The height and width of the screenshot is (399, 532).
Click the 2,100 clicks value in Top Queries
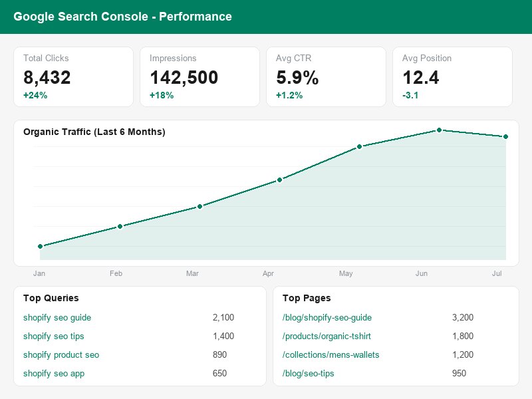[x=223, y=318]
